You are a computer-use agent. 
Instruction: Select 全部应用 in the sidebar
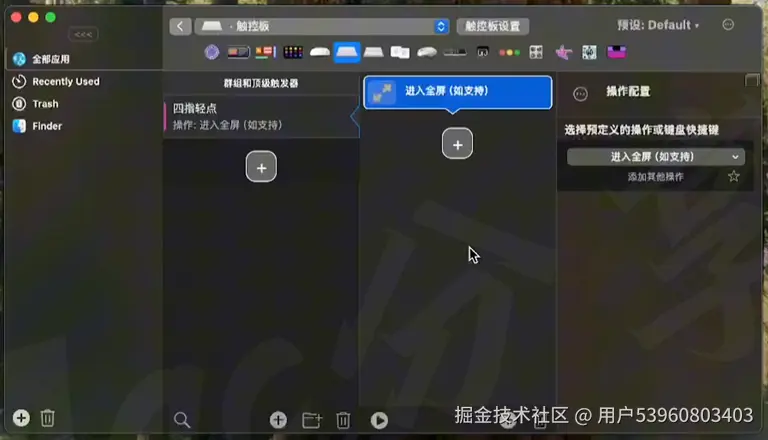pyautogui.click(x=84, y=59)
